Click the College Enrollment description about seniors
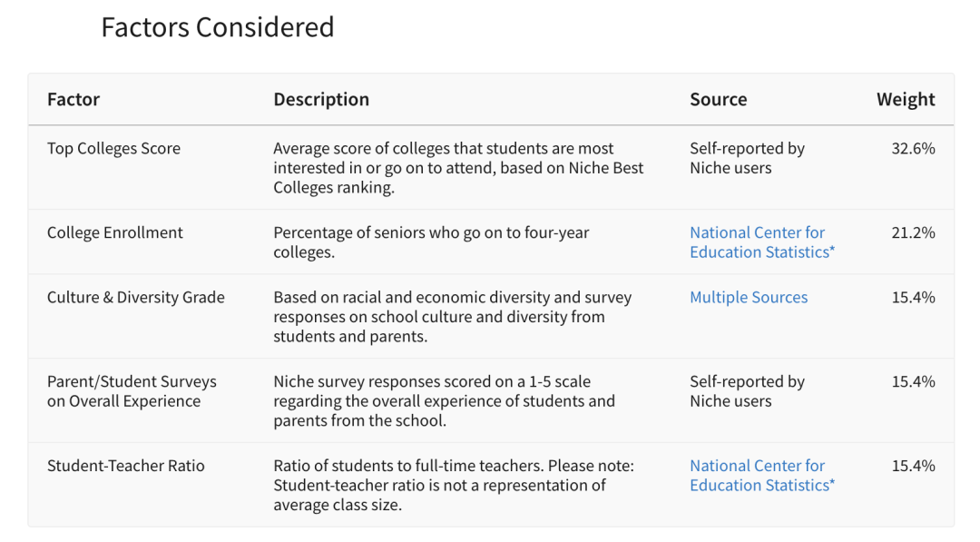 tap(431, 242)
